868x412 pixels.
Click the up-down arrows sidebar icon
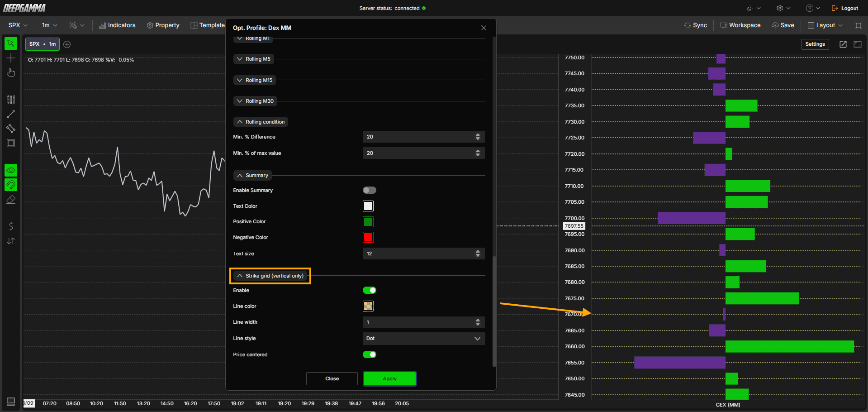tap(11, 241)
